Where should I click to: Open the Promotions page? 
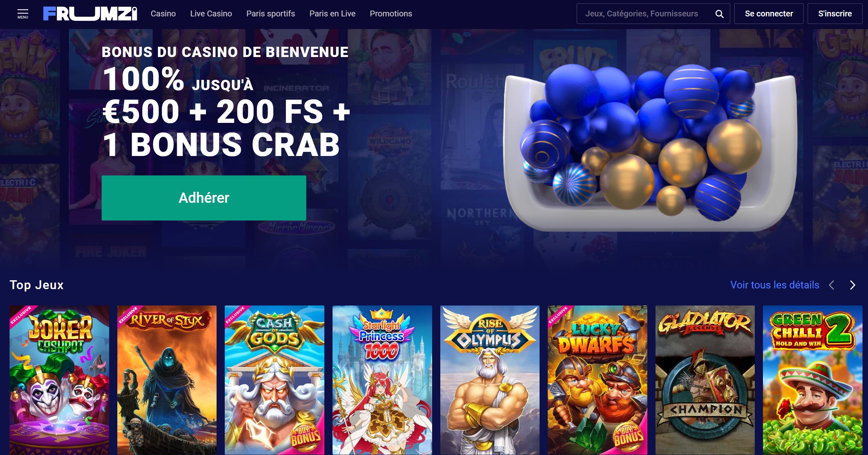[x=391, y=14]
